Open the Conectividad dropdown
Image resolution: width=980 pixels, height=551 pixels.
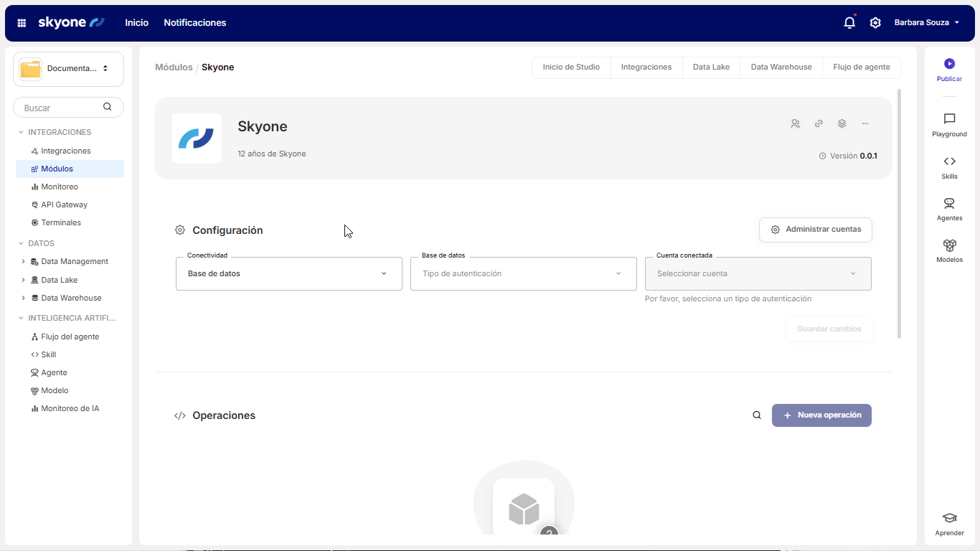[288, 273]
